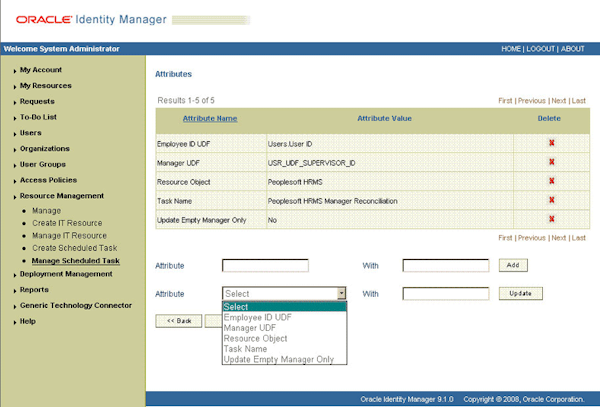Sort by Attribute Name column
The image size is (600, 407).
(x=210, y=119)
